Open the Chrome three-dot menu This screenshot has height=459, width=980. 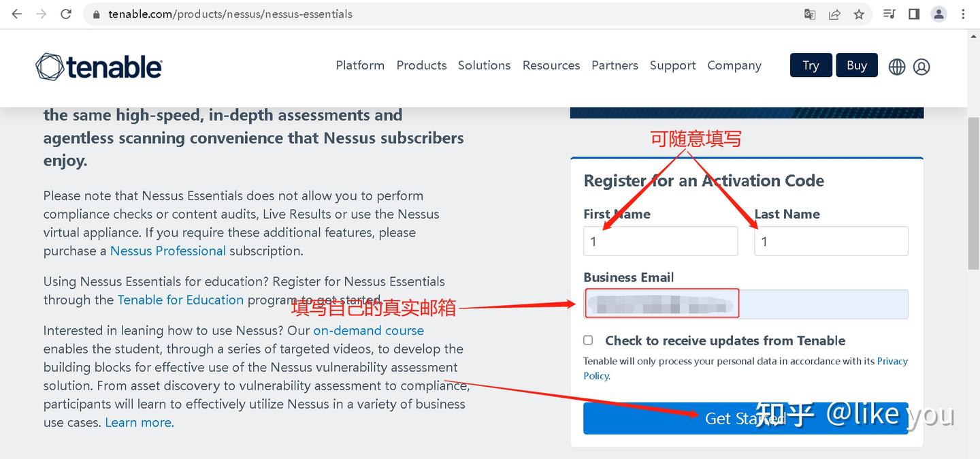click(x=963, y=14)
